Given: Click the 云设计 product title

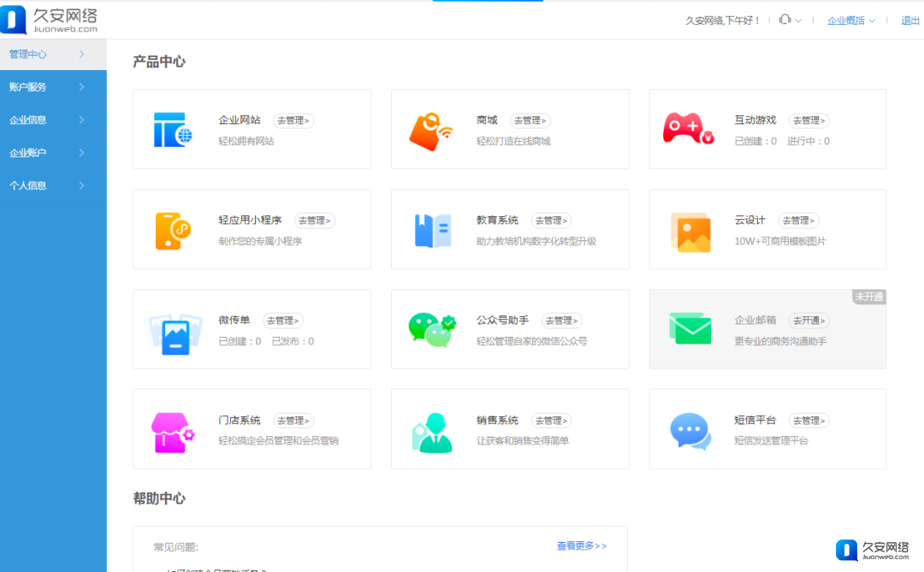Looking at the screenshot, I should click(749, 221).
